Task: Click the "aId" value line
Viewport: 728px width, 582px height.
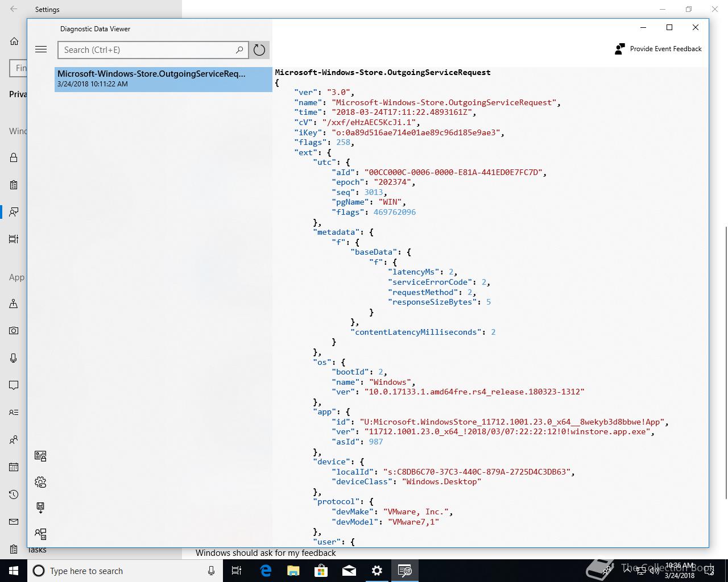Action: pyautogui.click(x=440, y=172)
